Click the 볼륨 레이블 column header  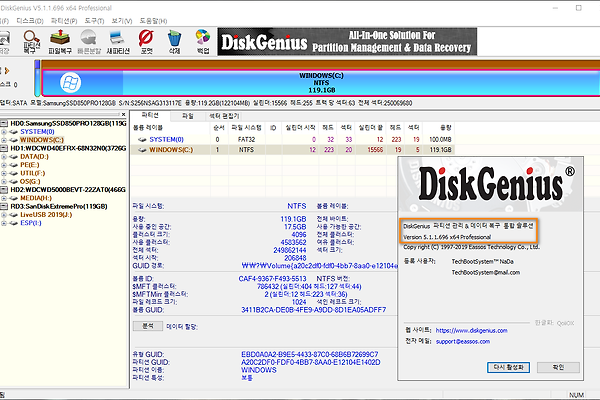click(148, 128)
